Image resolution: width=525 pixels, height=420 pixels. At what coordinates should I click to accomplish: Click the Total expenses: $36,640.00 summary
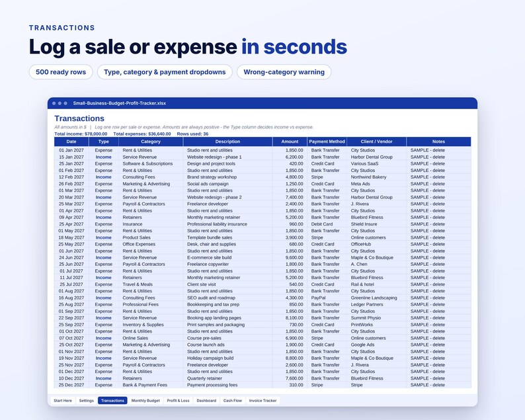pos(142,134)
